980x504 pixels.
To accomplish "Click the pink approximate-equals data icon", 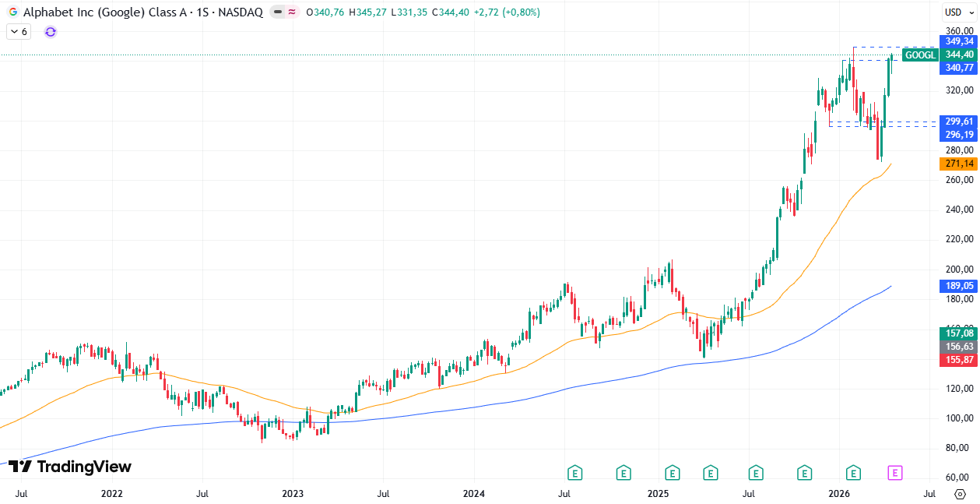I will (x=292, y=12).
